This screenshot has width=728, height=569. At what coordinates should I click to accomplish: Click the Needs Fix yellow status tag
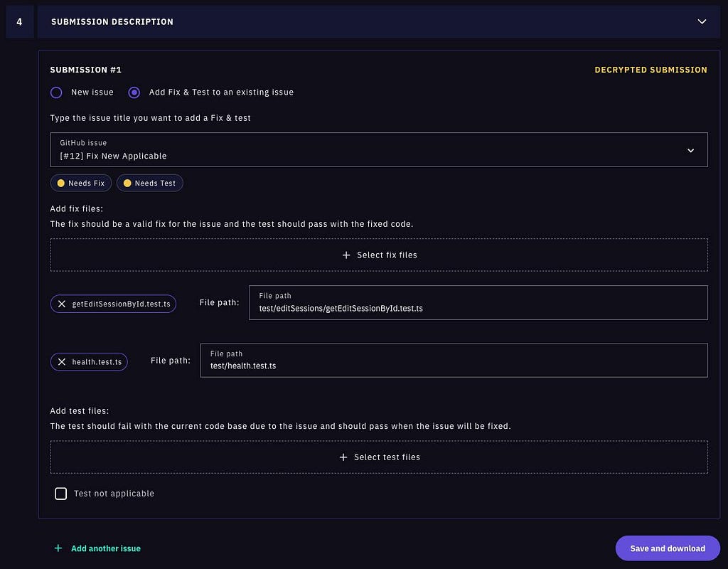click(81, 183)
